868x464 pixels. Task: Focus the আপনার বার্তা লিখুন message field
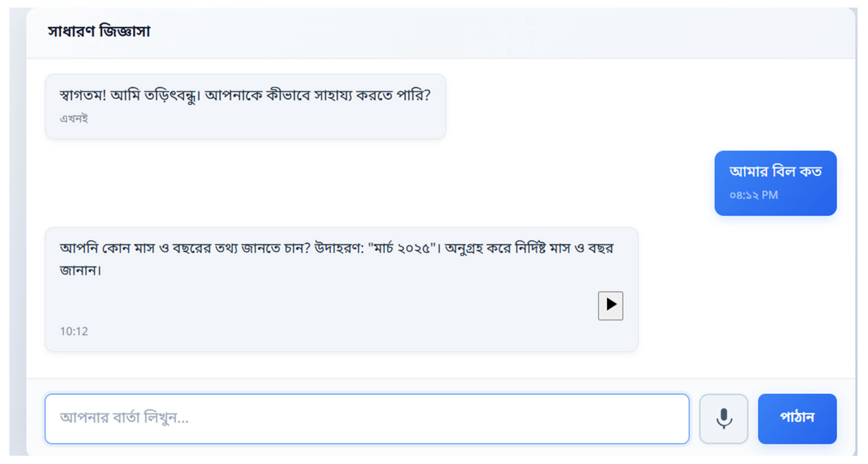click(367, 419)
